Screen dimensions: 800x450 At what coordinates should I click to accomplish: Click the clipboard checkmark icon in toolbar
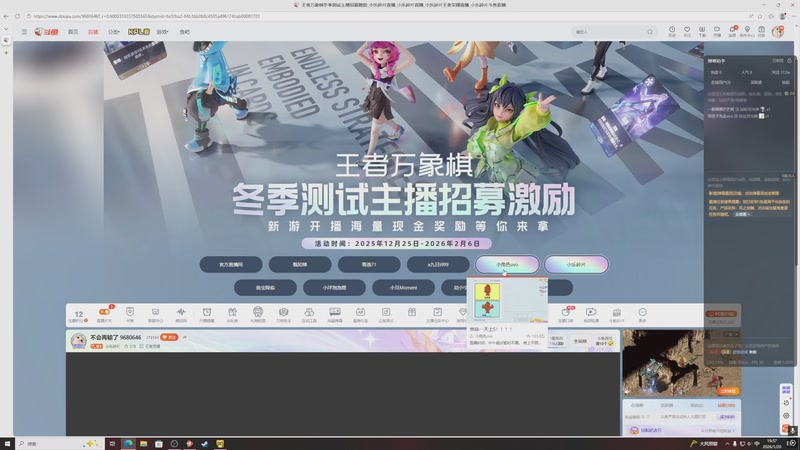click(437, 312)
